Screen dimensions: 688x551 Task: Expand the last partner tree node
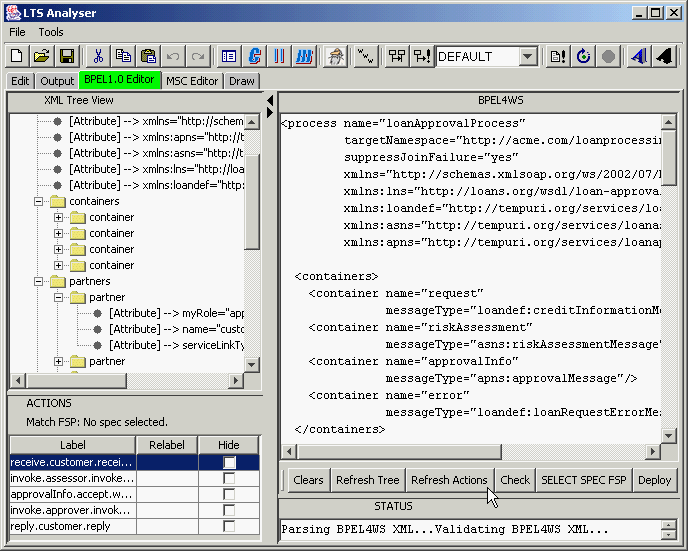59,361
